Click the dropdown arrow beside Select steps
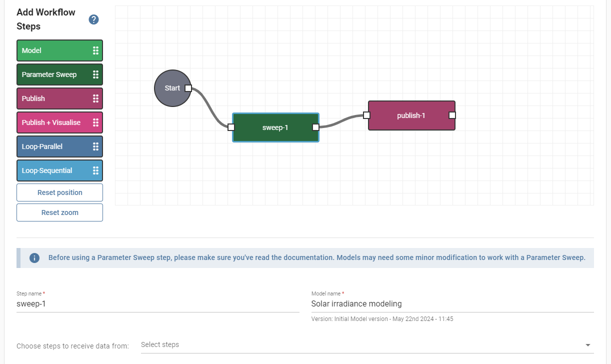The height and width of the screenshot is (364, 611). [x=587, y=344]
